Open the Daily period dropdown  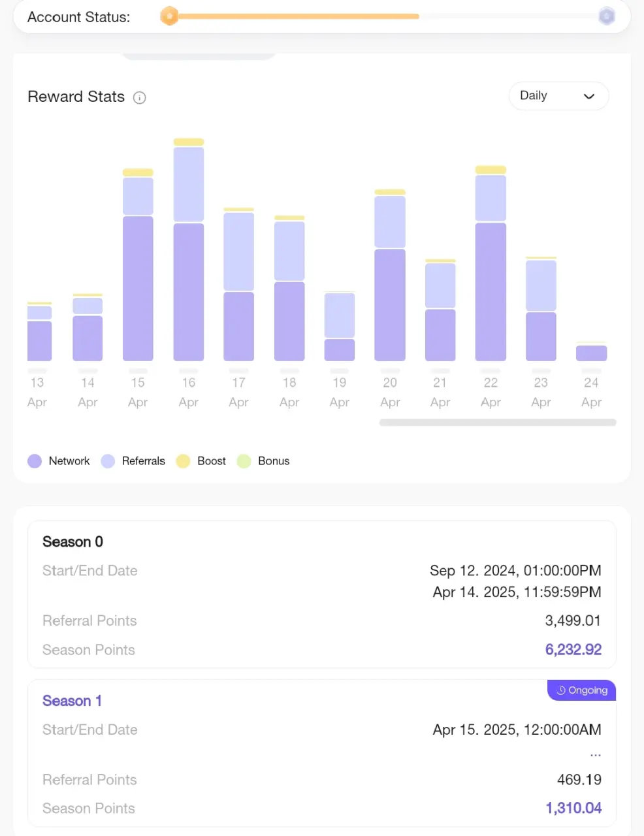pos(558,96)
